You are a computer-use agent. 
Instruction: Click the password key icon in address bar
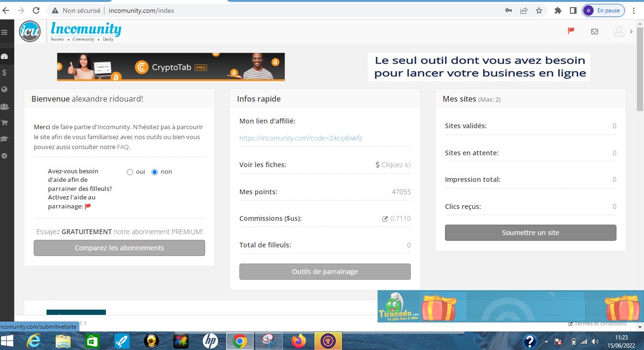[x=509, y=10]
